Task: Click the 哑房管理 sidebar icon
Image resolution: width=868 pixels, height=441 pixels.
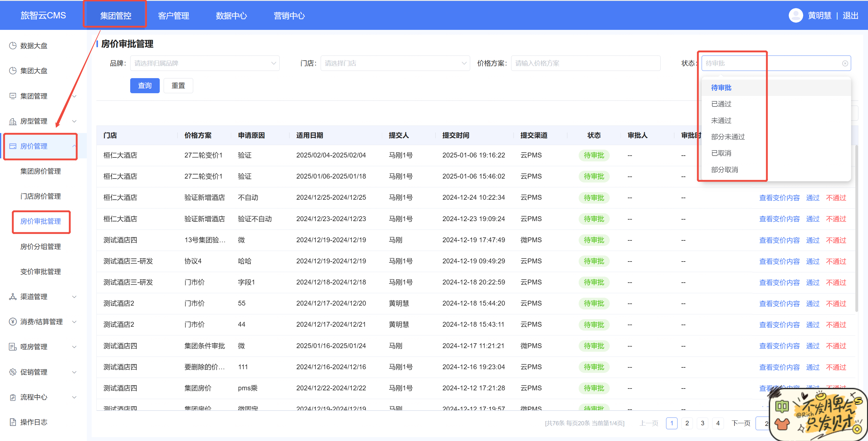Action: 13,347
